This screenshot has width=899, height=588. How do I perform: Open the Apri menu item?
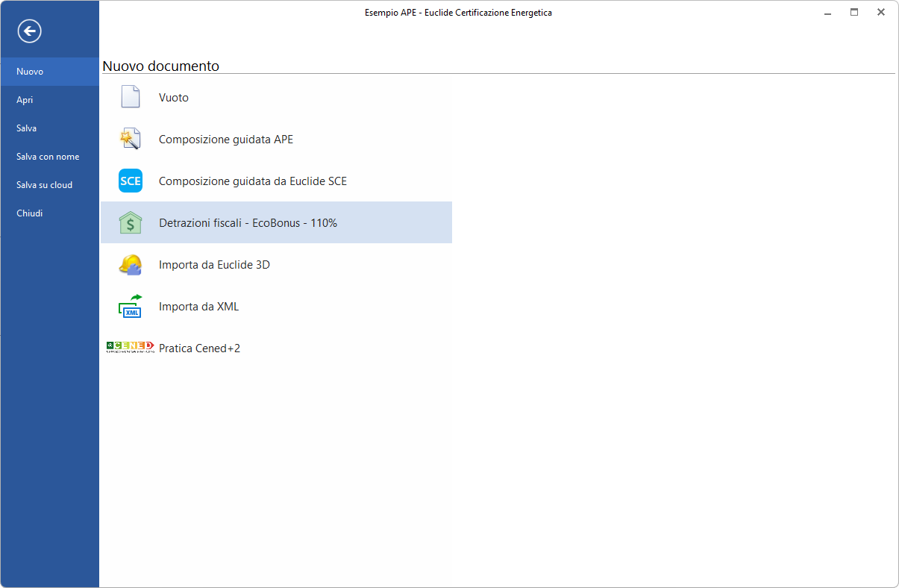[x=25, y=100]
